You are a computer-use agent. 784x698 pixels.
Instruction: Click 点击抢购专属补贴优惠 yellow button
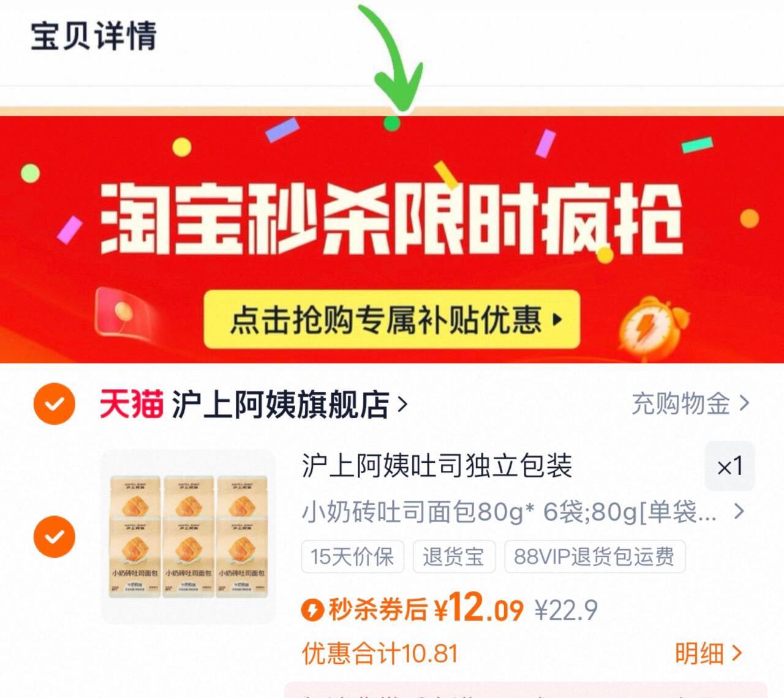click(x=392, y=320)
